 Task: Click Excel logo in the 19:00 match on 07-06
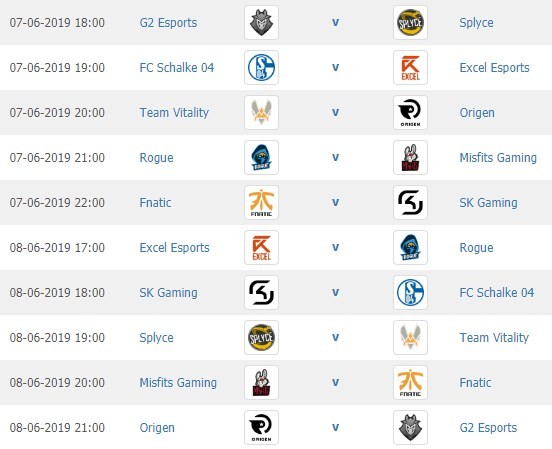(410, 67)
